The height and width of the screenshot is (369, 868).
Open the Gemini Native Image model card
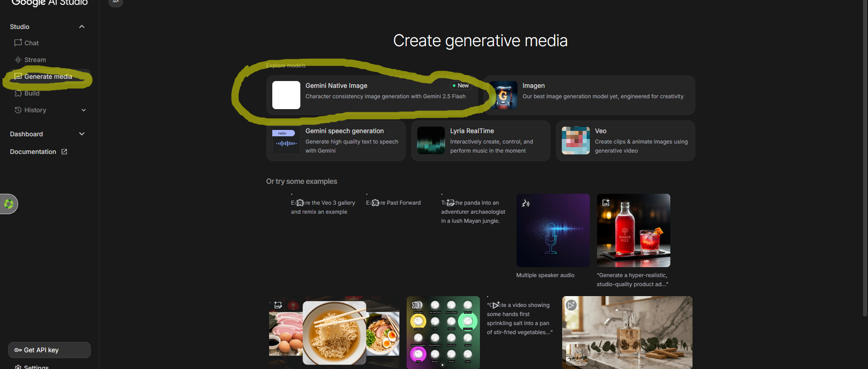click(372, 95)
